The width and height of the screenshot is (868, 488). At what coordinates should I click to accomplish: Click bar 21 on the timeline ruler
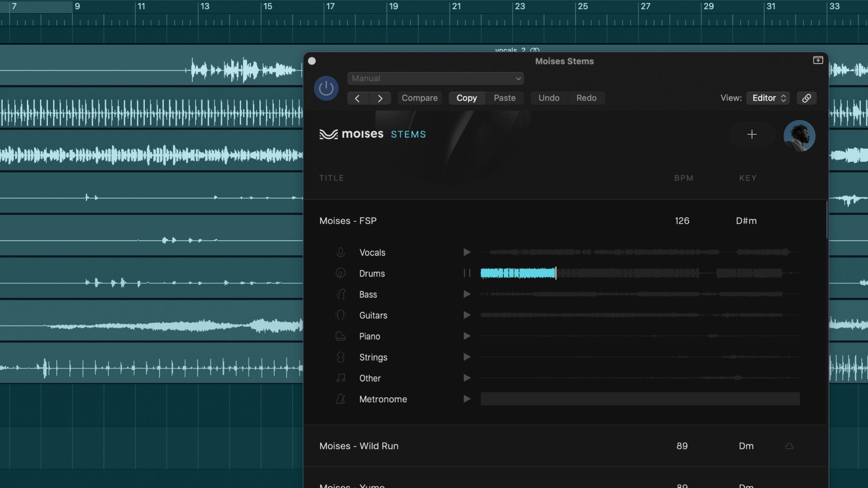click(456, 7)
